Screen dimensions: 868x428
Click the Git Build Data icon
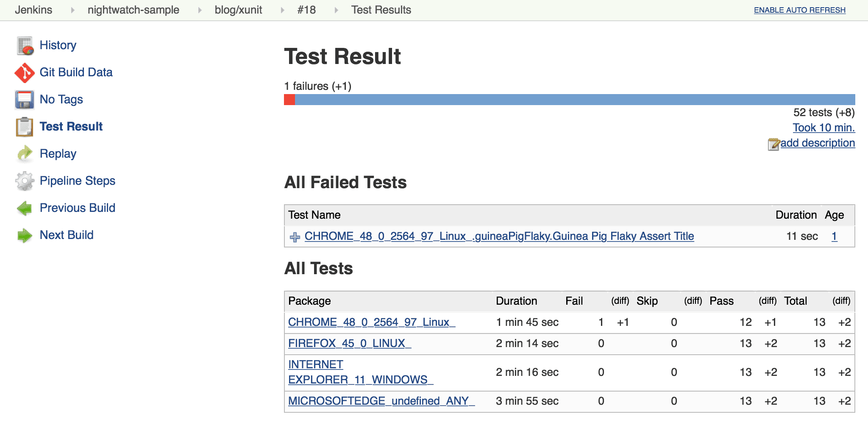(x=24, y=72)
